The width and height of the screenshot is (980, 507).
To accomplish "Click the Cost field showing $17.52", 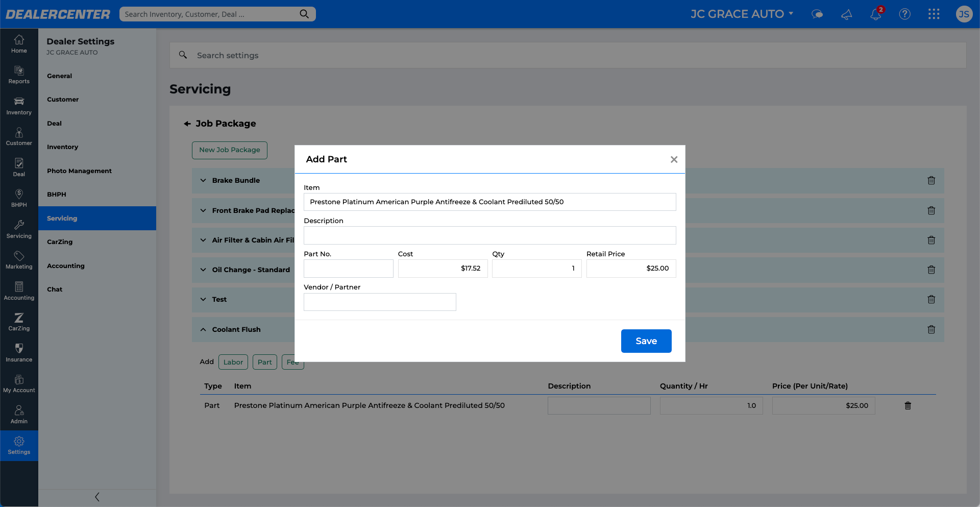I will pyautogui.click(x=443, y=269).
